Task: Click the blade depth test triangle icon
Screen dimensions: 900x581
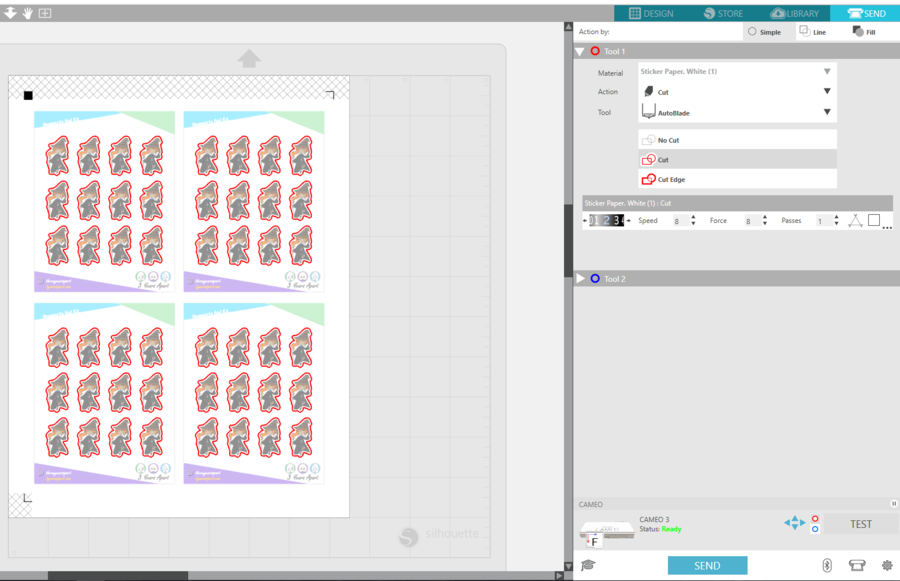Action: (857, 219)
